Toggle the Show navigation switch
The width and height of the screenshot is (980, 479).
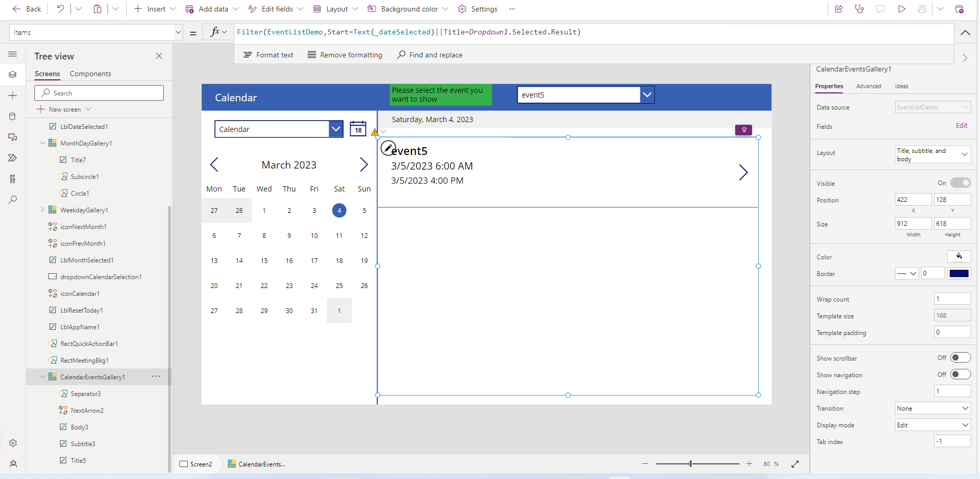pos(960,374)
